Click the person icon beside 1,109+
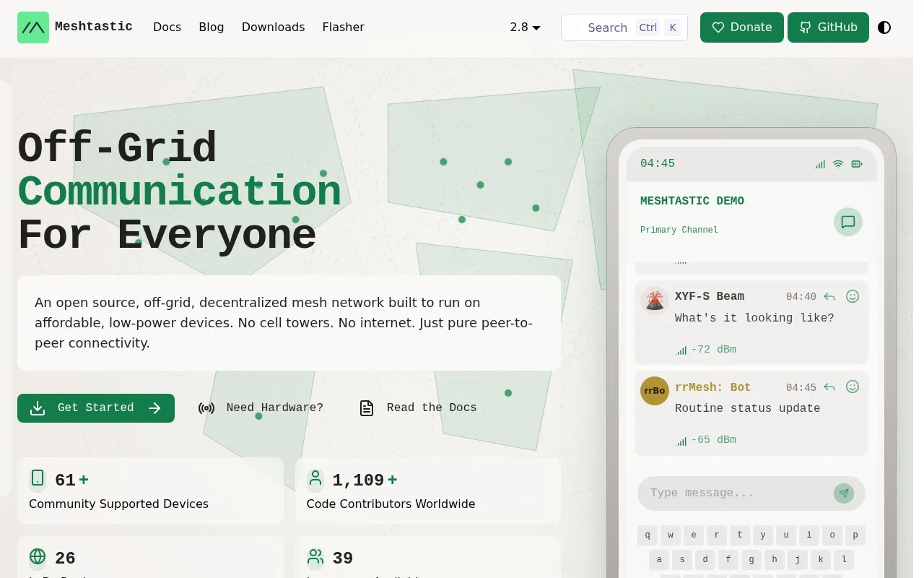 pos(315,478)
